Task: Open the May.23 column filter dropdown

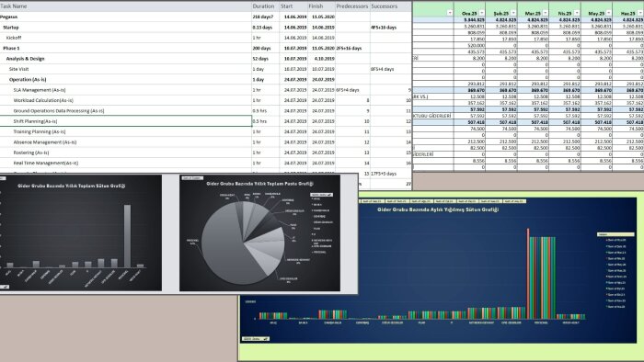Action: [x=608, y=13]
